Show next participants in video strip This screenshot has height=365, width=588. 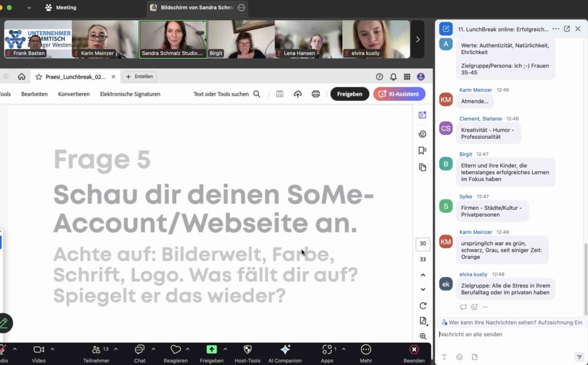(418, 39)
